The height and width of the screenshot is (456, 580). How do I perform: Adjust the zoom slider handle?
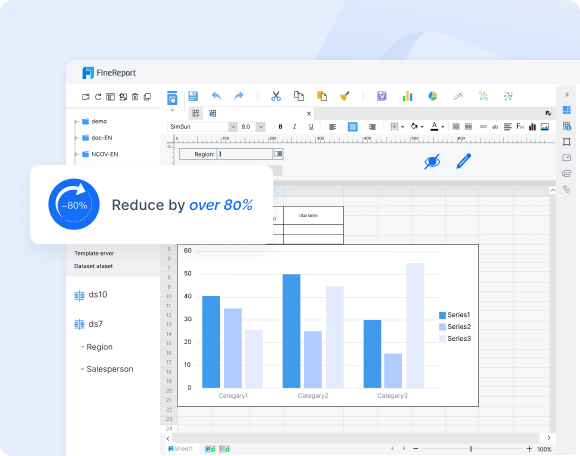pyautogui.click(x=471, y=449)
